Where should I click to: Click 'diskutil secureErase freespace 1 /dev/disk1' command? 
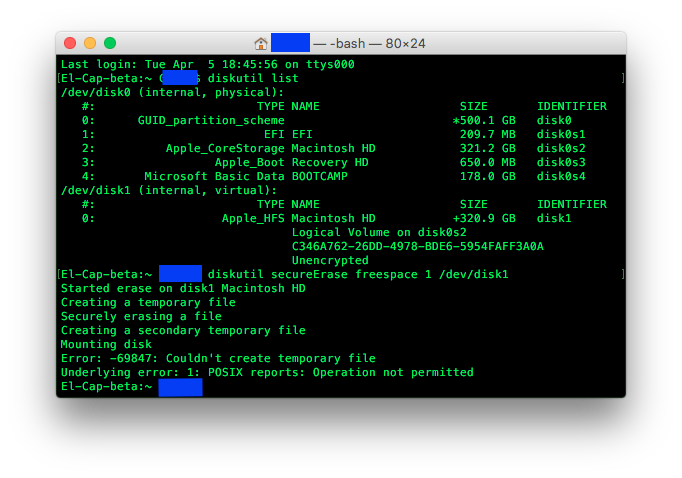pos(358,274)
